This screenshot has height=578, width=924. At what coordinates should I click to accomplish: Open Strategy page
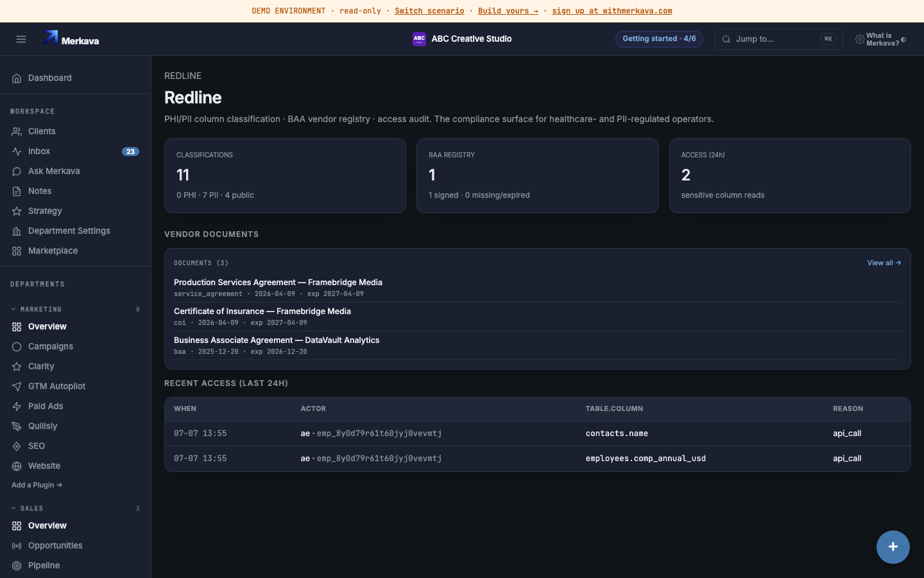(x=75, y=211)
